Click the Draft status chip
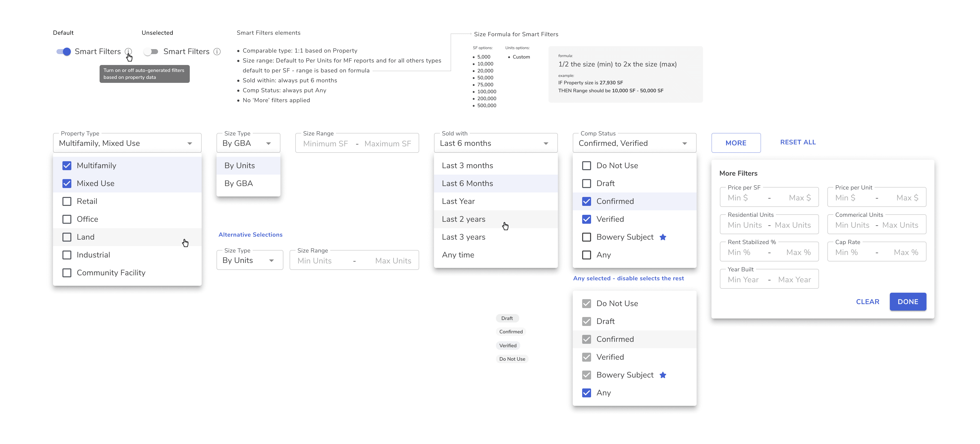This screenshot has height=444, width=980. tap(507, 318)
